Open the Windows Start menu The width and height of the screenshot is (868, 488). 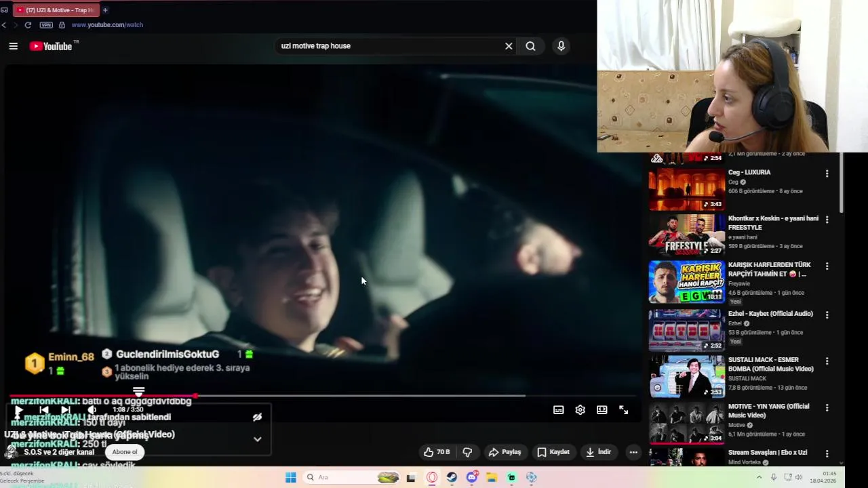click(x=290, y=477)
